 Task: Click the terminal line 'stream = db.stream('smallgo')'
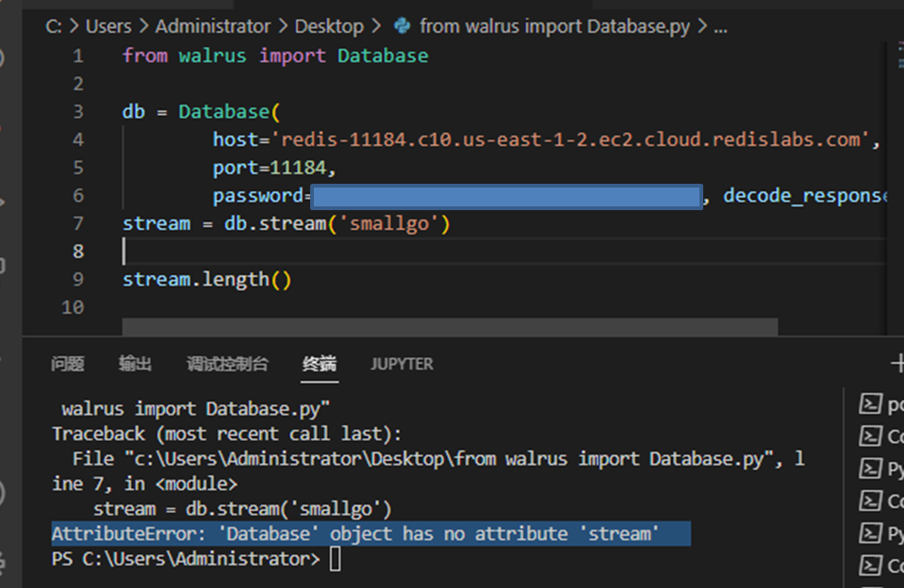pos(242,510)
